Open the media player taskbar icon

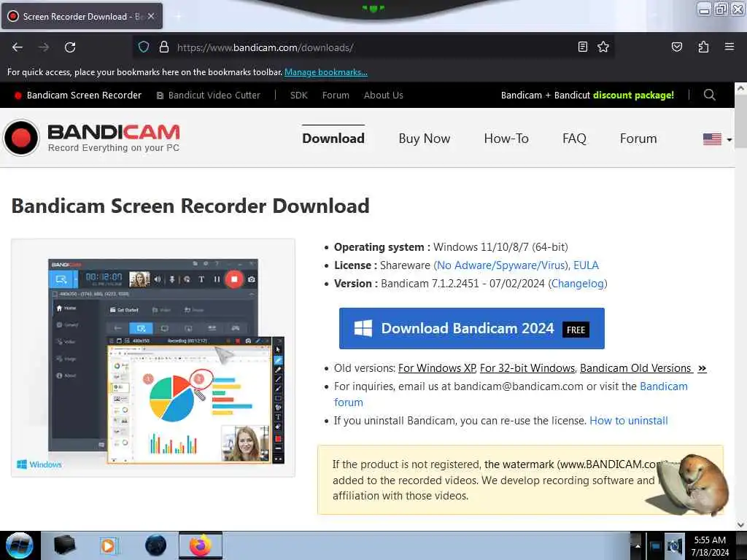pyautogui.click(x=109, y=545)
